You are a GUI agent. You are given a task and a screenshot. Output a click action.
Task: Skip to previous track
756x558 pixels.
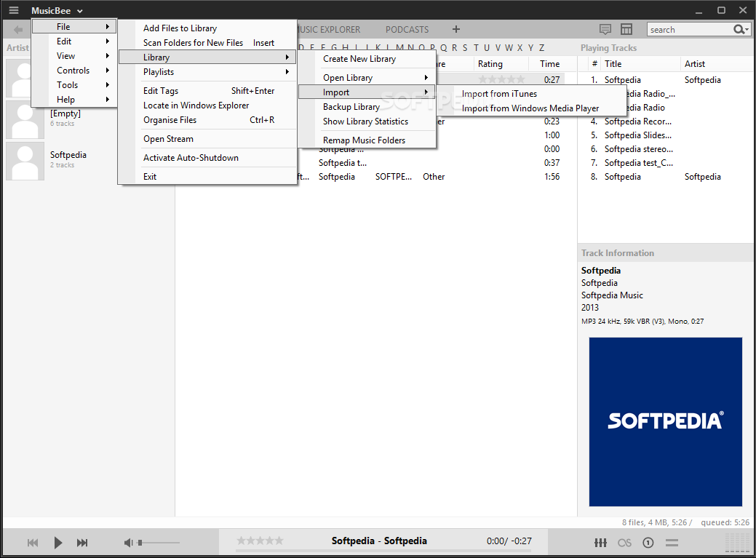pyautogui.click(x=33, y=543)
